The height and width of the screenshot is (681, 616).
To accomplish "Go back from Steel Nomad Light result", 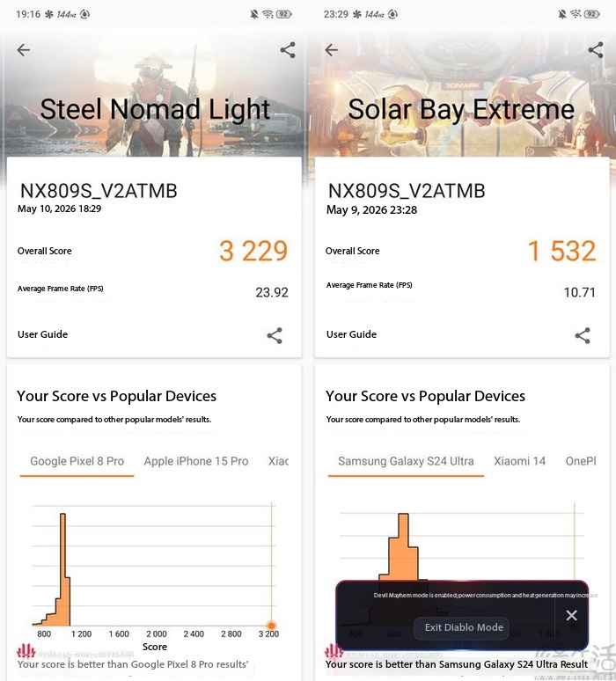I will pyautogui.click(x=24, y=50).
